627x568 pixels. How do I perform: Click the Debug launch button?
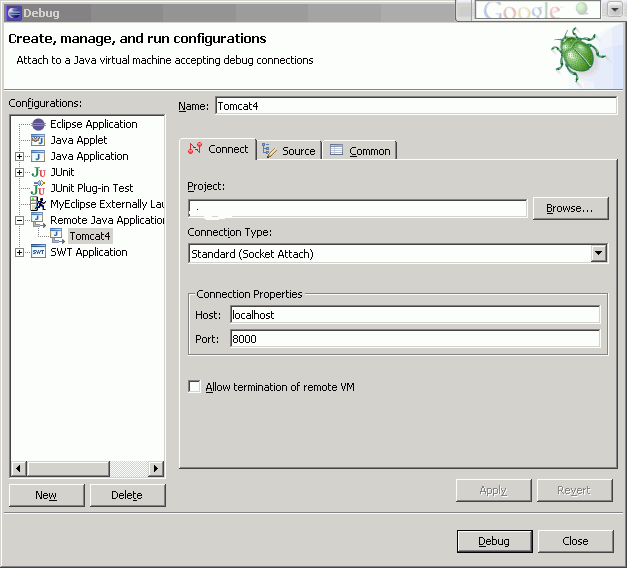(x=495, y=541)
